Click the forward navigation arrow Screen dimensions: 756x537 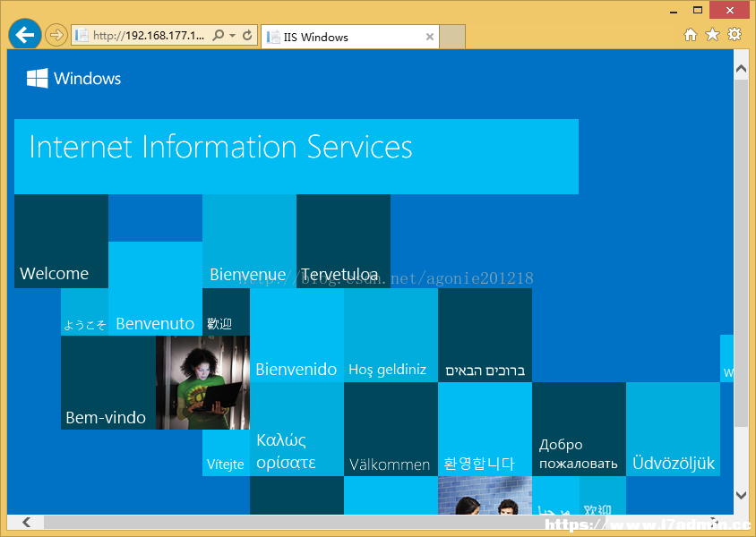pyautogui.click(x=56, y=35)
